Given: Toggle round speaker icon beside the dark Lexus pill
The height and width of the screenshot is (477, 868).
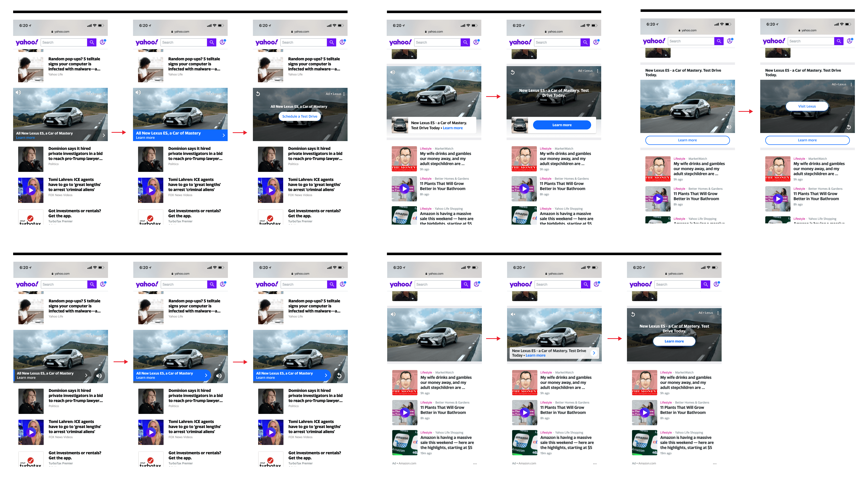Looking at the screenshot, I should click(99, 376).
